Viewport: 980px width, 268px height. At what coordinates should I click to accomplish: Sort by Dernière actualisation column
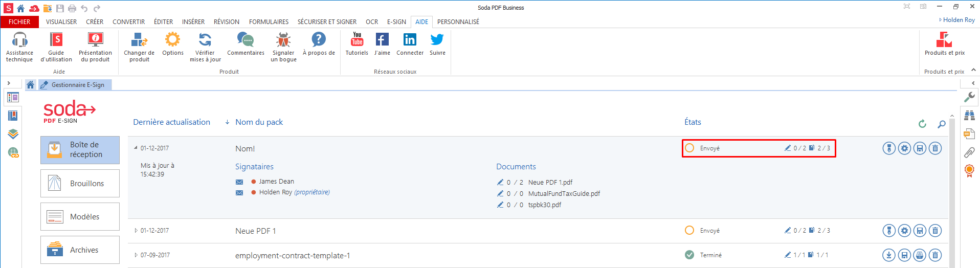(171, 122)
